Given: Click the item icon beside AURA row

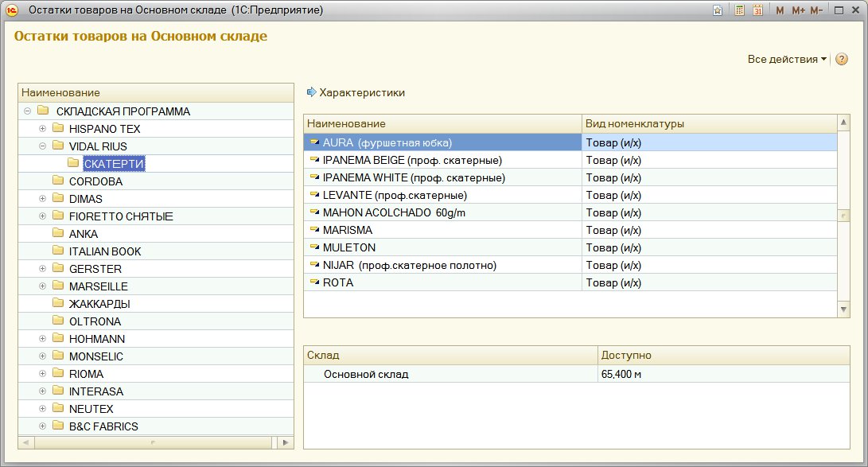Looking at the screenshot, I should (x=314, y=142).
